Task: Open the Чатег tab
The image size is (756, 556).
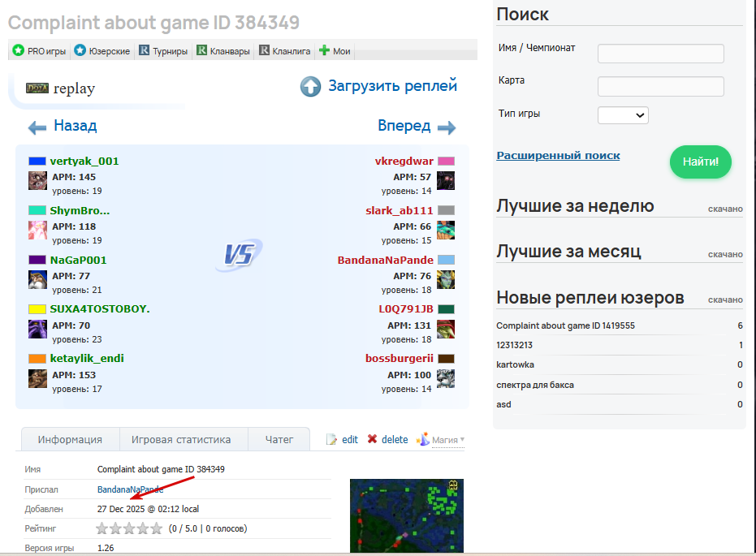Action: click(279, 439)
